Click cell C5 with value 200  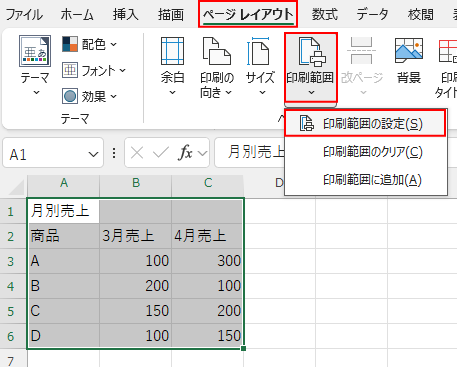click(208, 311)
